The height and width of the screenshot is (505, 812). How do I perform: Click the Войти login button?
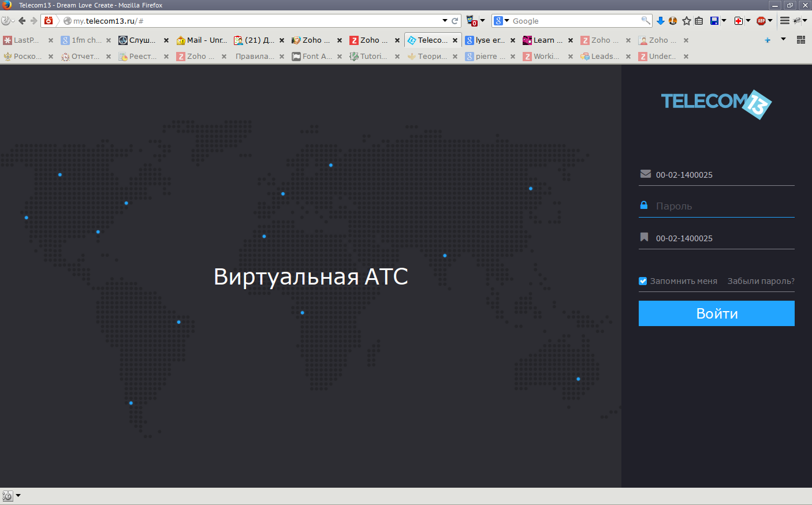pos(717,313)
